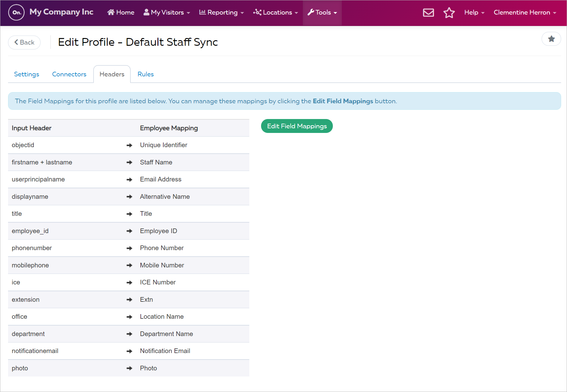Click the Back button
Viewport: 567px width, 392px height.
coord(24,42)
